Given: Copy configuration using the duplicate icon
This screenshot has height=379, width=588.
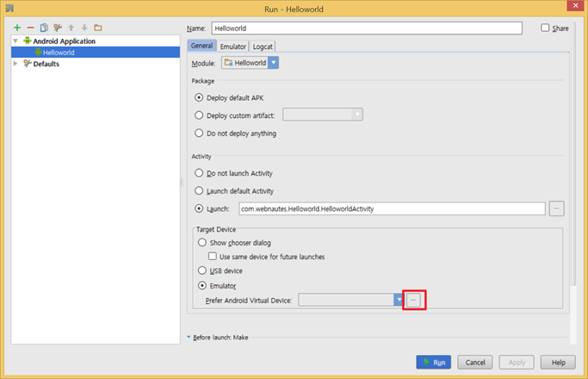Looking at the screenshot, I should click(x=44, y=28).
